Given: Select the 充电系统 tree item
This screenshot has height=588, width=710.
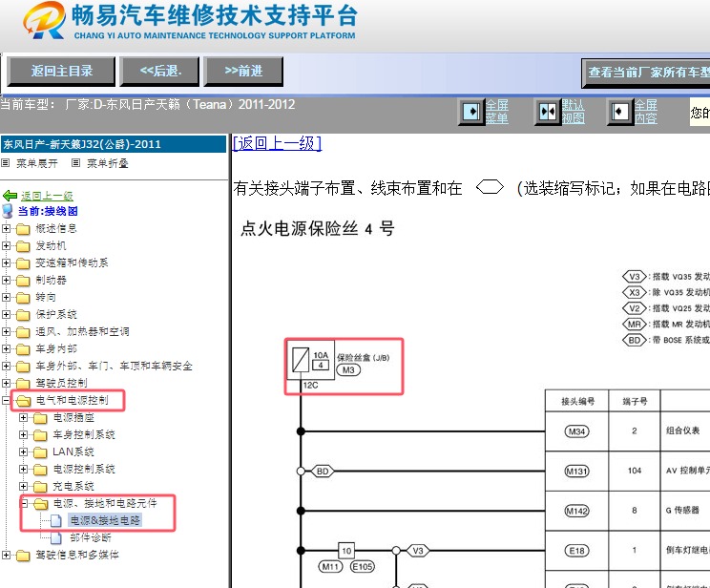Looking at the screenshot, I should tap(73, 487).
